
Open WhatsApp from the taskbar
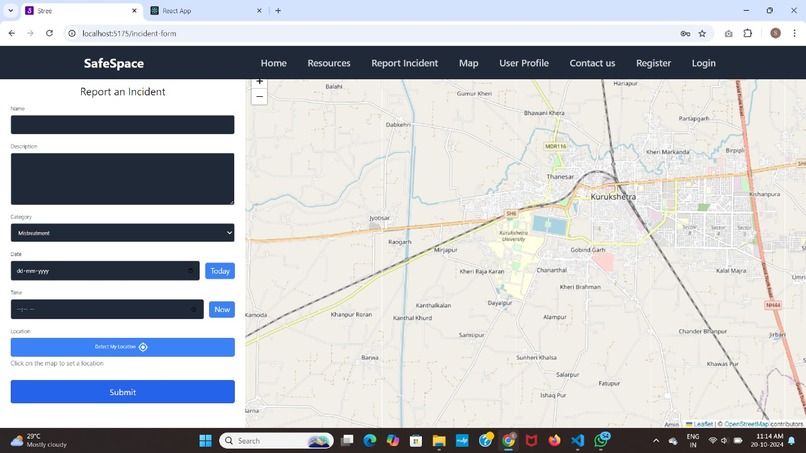[601, 440]
